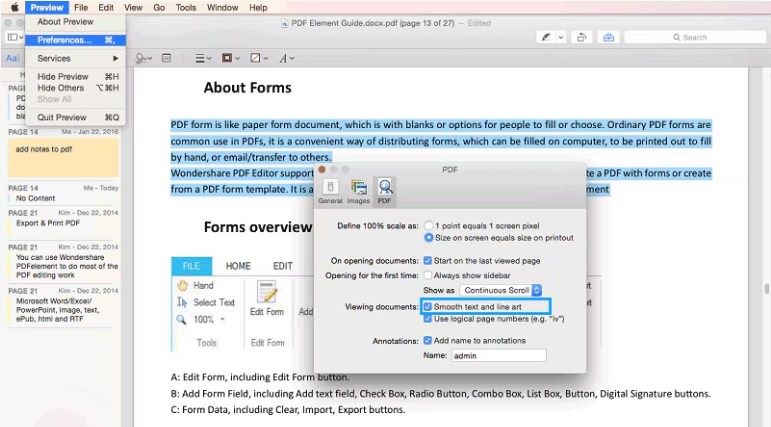The width and height of the screenshot is (771, 427).
Task: Open the Sign signature dropdown
Action: pyautogui.click(x=144, y=59)
